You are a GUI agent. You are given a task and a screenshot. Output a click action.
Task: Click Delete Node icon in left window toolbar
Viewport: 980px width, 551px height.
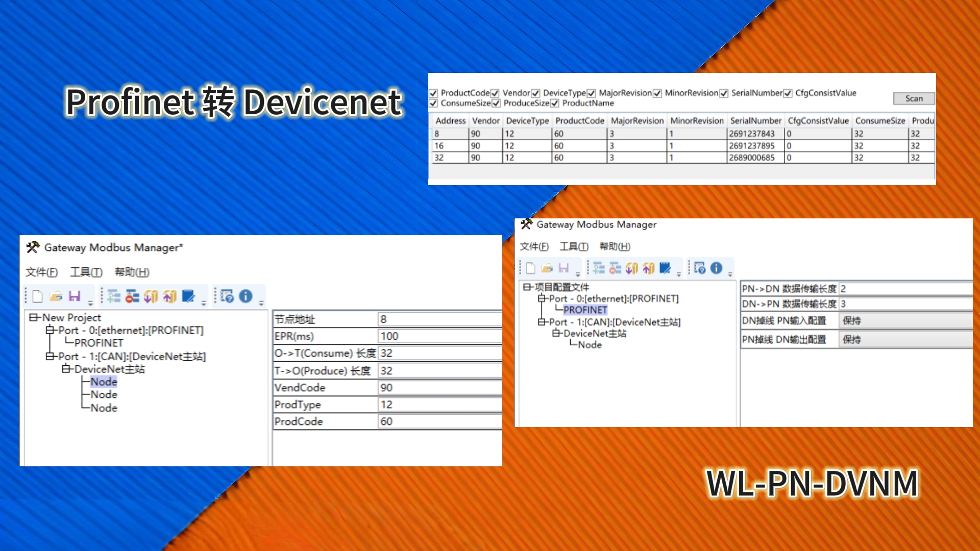(x=132, y=296)
